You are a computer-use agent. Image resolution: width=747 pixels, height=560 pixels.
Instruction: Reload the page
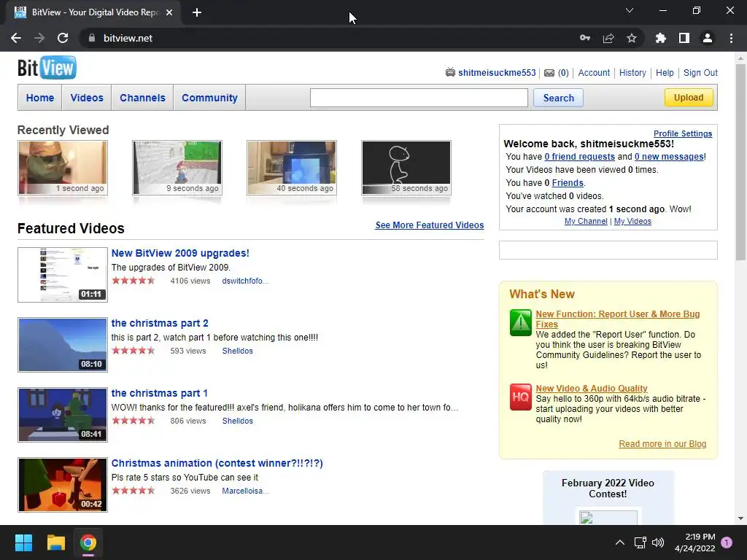pyautogui.click(x=63, y=38)
